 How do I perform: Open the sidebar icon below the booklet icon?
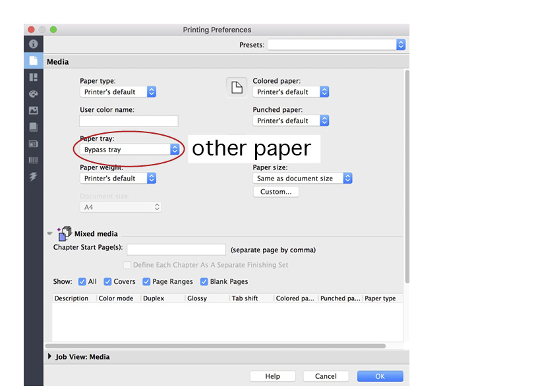point(33,144)
